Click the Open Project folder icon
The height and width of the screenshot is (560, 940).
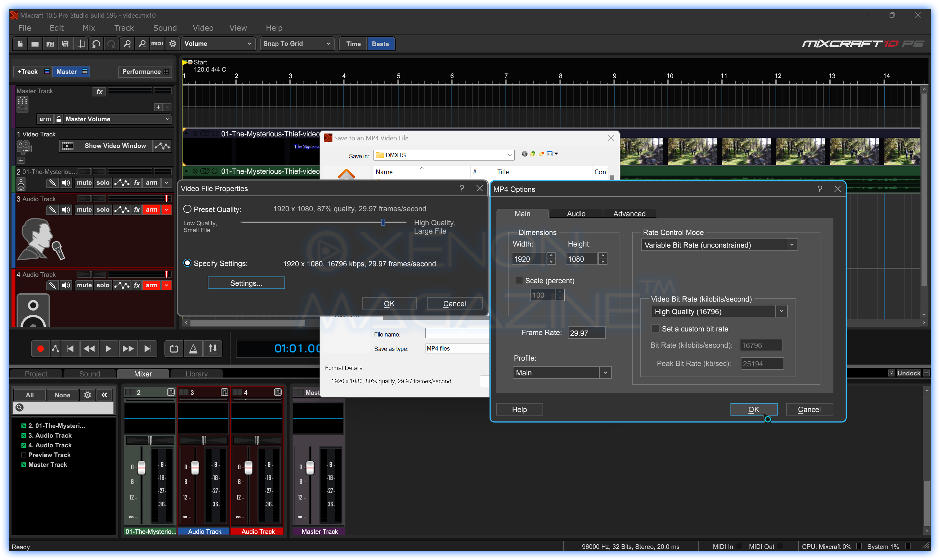pos(35,44)
